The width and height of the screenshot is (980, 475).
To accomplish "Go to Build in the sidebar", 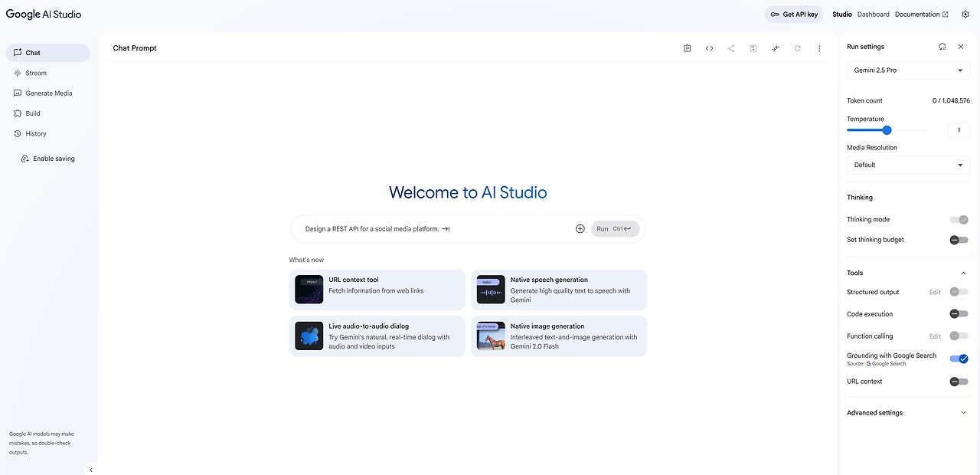I will (48, 113).
